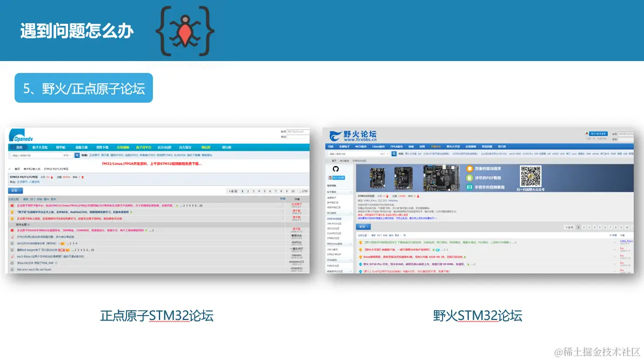Open 野火大学堂 in 野火 navigation bar
The width and height of the screenshot is (644, 361).
(x=453, y=146)
